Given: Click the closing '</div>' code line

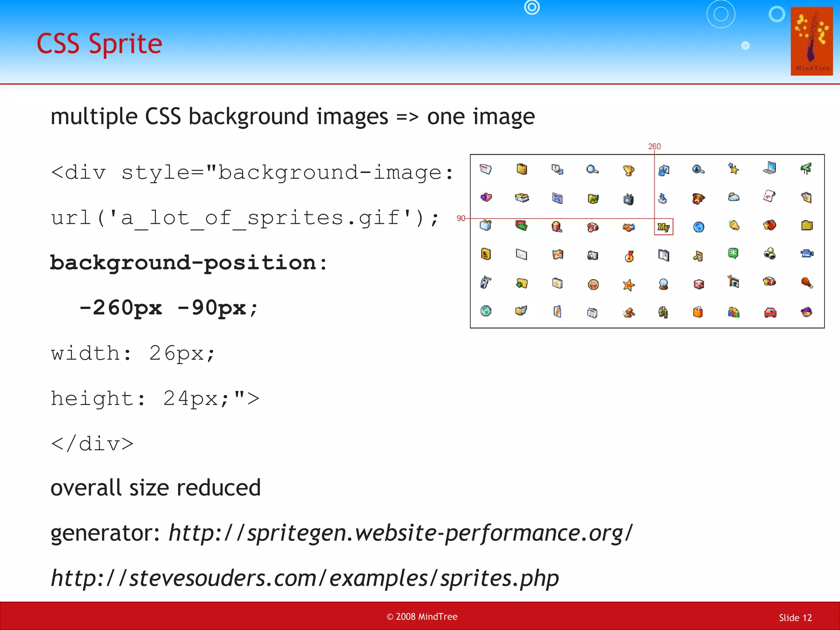Looking at the screenshot, I should pyautogui.click(x=92, y=444).
